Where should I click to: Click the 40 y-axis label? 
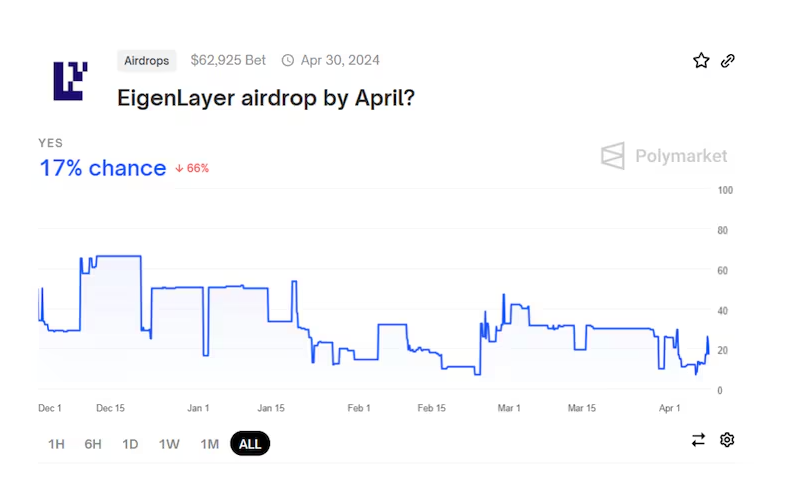(722, 311)
